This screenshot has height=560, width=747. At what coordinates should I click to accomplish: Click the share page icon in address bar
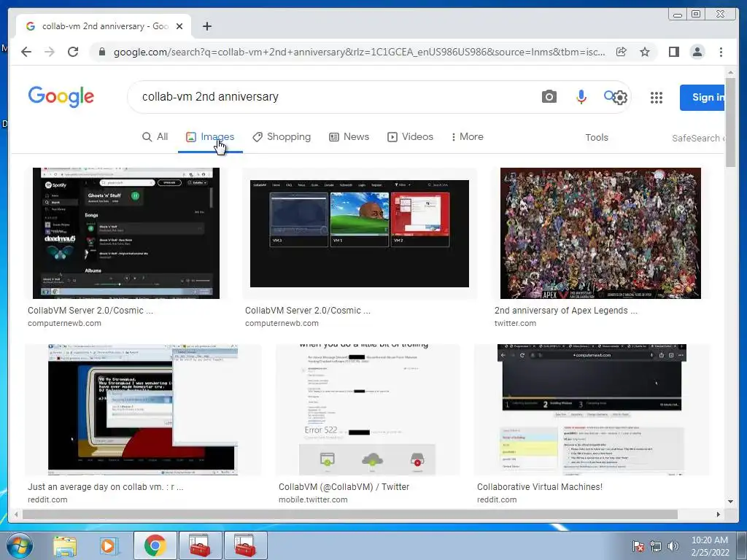click(x=622, y=52)
